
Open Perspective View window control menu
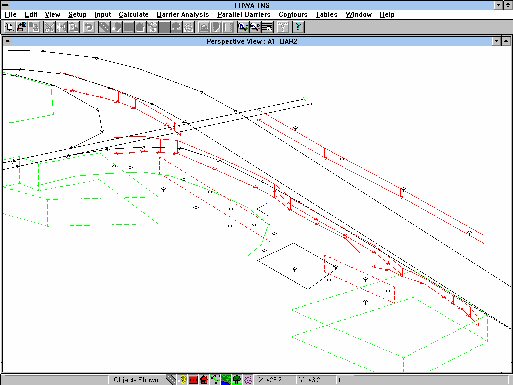[7, 41]
